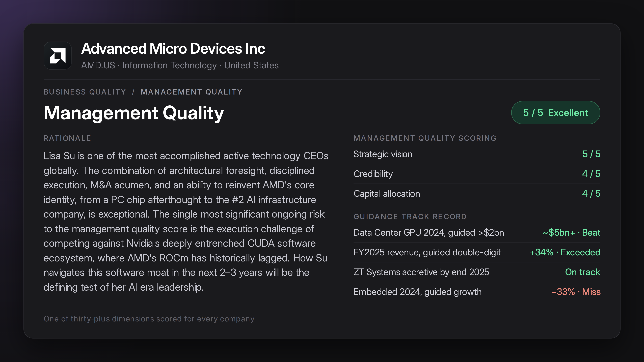
Task: Click the AMD.US ticker subtitle text
Action: 98,65
